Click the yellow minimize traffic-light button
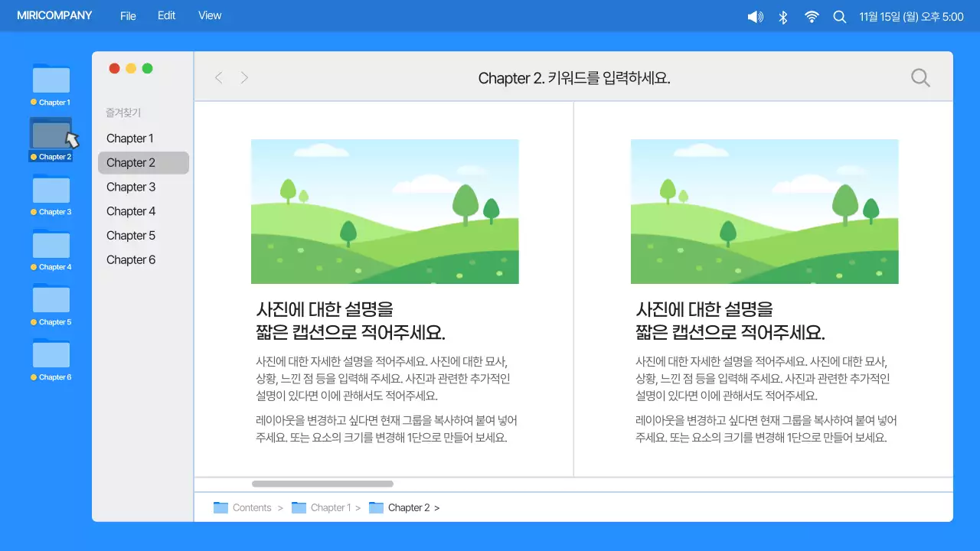This screenshot has height=551, width=980. [x=130, y=67]
